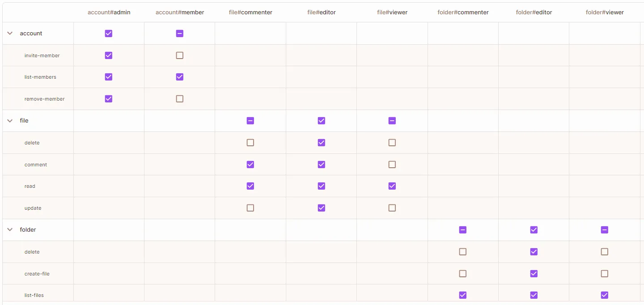Collapse the file group chevron
Viewport: 644px width, 305px height.
(10, 121)
